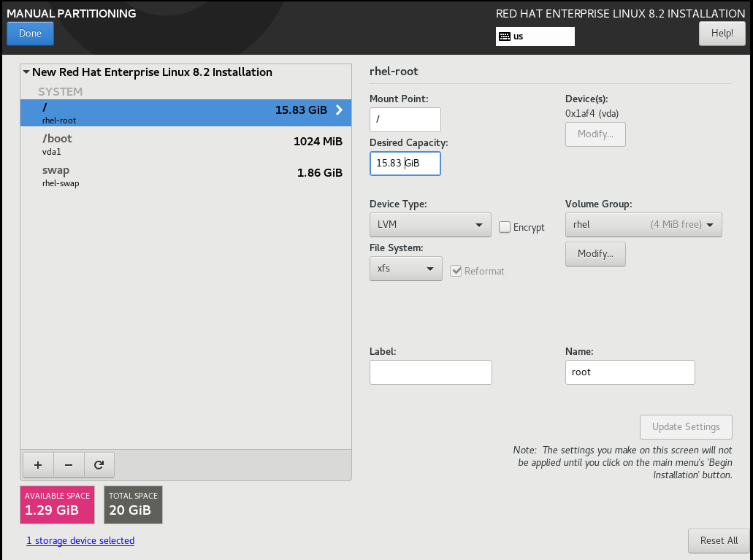Open the File System xfs dropdown
The width and height of the screenshot is (753, 560).
tap(406, 269)
